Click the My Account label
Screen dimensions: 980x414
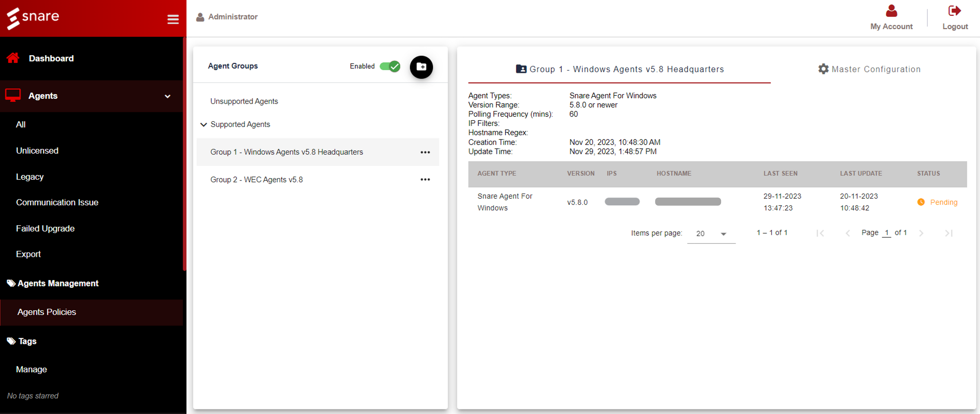pos(891,27)
